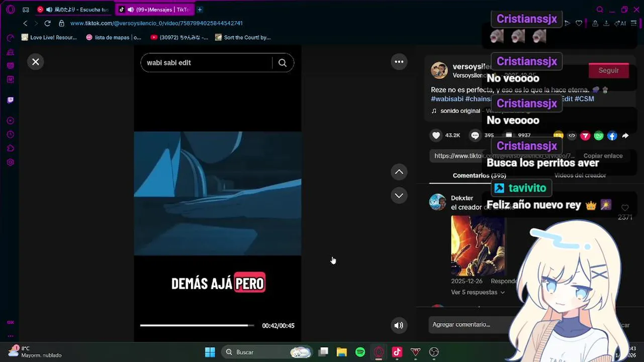Switch to the YouTube Music tab
This screenshot has width=644, height=362.
coord(73,10)
